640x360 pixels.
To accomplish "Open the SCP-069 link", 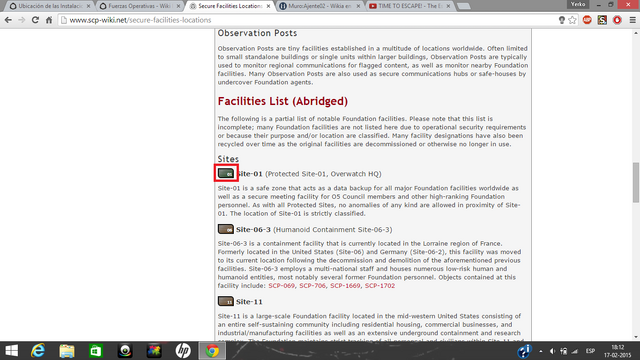I will click(281, 285).
